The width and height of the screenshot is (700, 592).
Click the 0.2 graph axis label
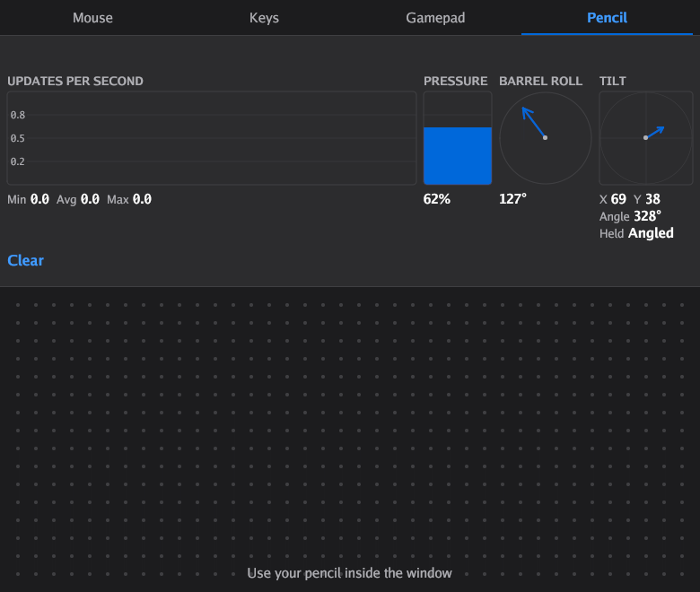[x=18, y=161]
